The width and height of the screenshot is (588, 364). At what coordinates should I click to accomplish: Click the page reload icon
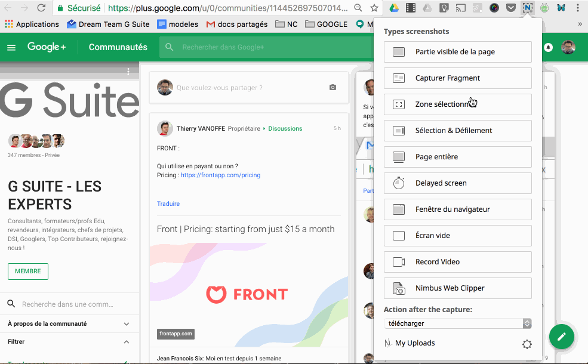[40, 8]
